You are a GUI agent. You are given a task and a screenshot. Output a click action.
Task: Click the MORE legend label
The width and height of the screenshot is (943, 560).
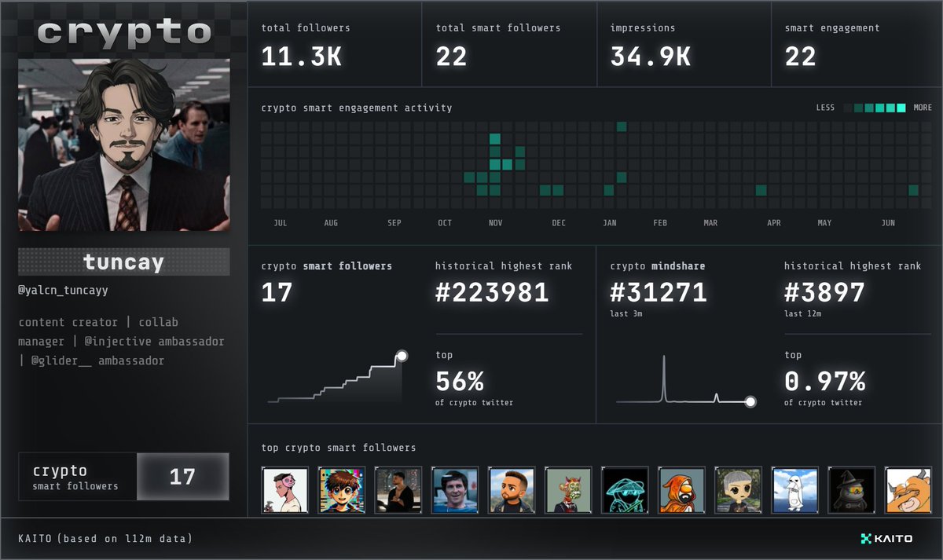click(923, 108)
